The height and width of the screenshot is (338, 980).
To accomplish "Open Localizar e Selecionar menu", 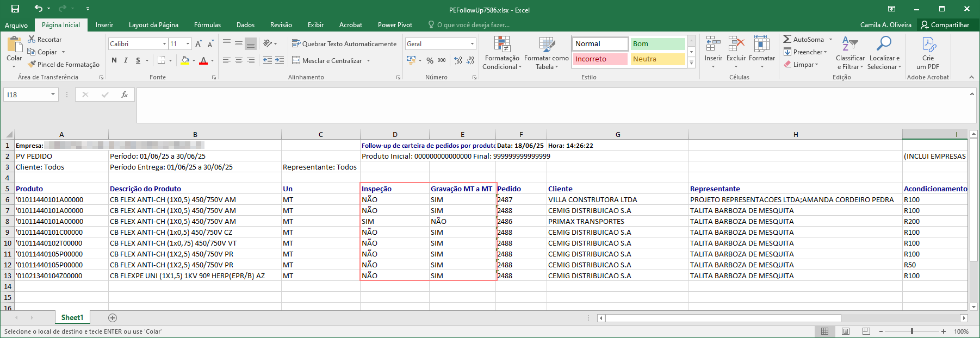I will 884,53.
